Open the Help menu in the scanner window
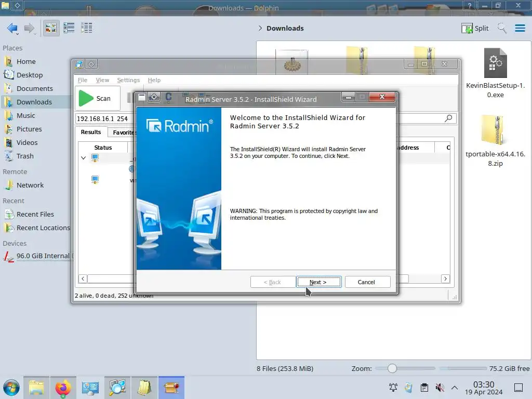The height and width of the screenshot is (399, 532). 154,80
